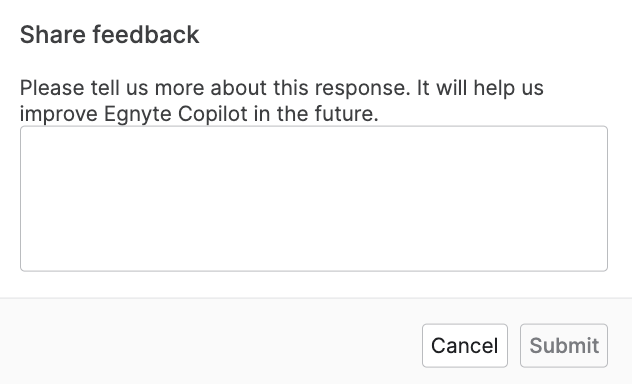Image resolution: width=632 pixels, height=384 pixels.
Task: Dismiss the dialog using Cancel
Action: click(465, 346)
